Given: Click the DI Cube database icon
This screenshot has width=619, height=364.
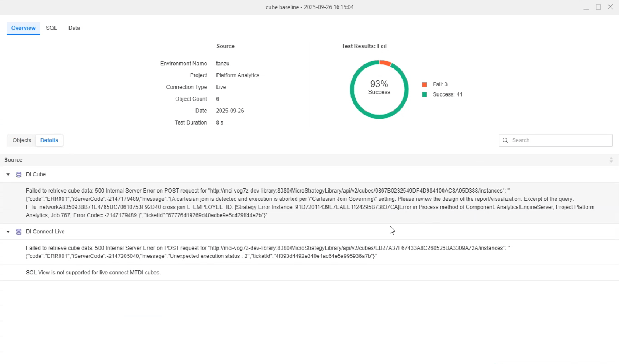Looking at the screenshot, I should pos(19,174).
